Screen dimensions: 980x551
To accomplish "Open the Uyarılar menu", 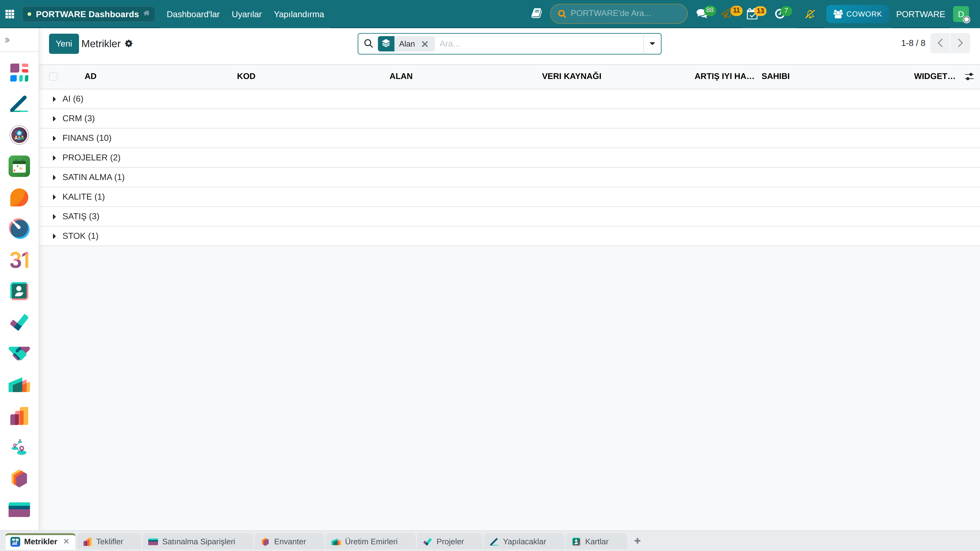I will point(247,14).
